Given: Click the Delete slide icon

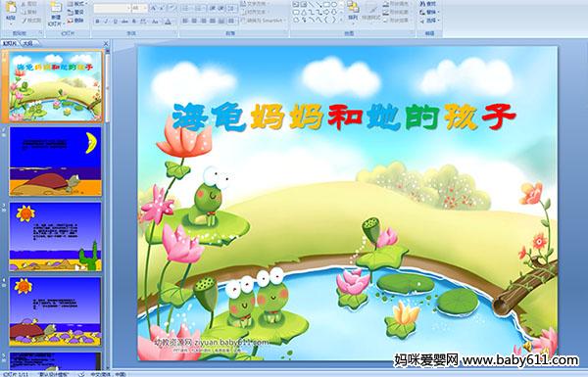Looking at the screenshot, I should pos(75,21).
